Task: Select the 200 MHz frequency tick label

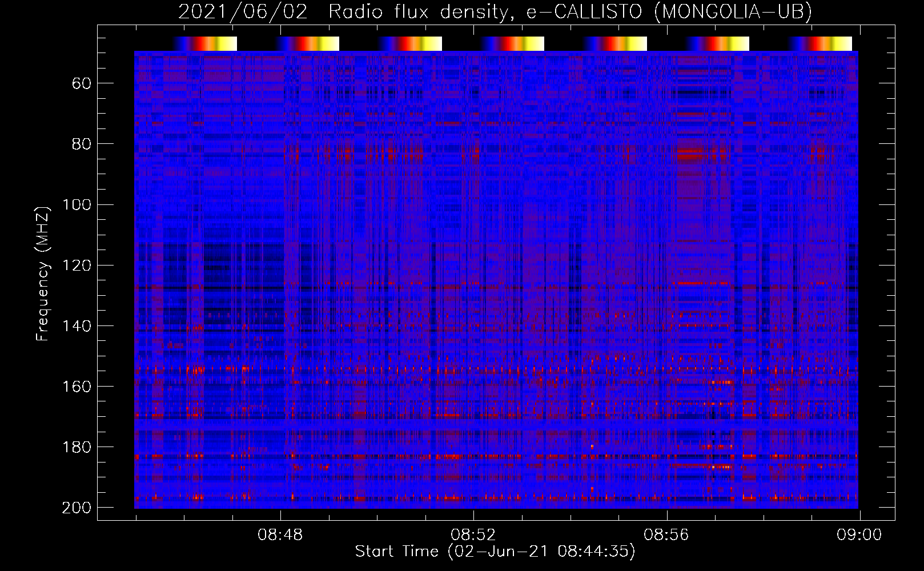Action: (77, 508)
